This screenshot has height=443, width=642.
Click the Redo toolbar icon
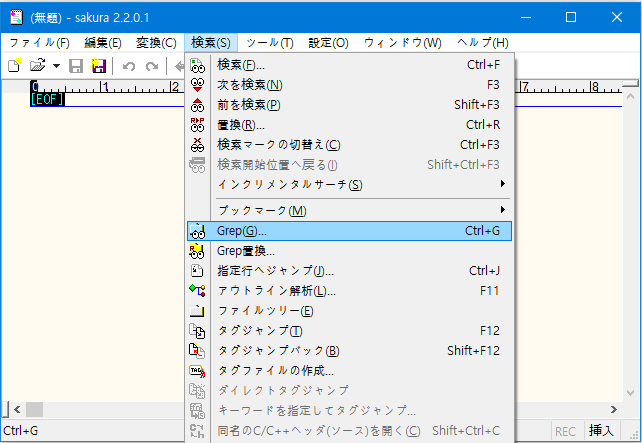click(152, 66)
